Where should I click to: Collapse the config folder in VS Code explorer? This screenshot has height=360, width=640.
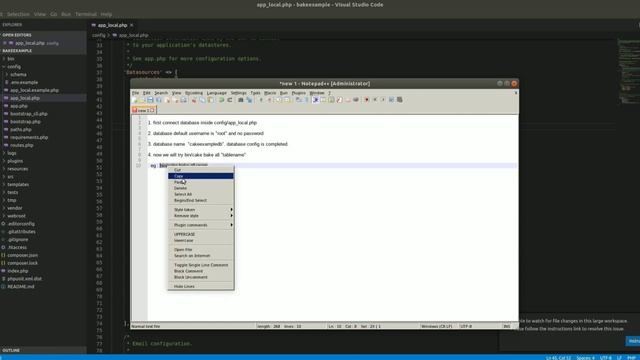(x=4, y=67)
